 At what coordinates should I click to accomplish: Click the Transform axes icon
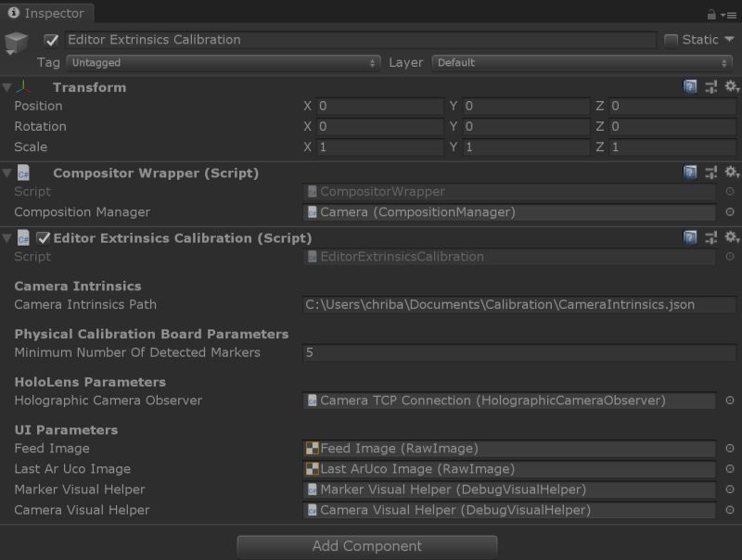[23, 87]
